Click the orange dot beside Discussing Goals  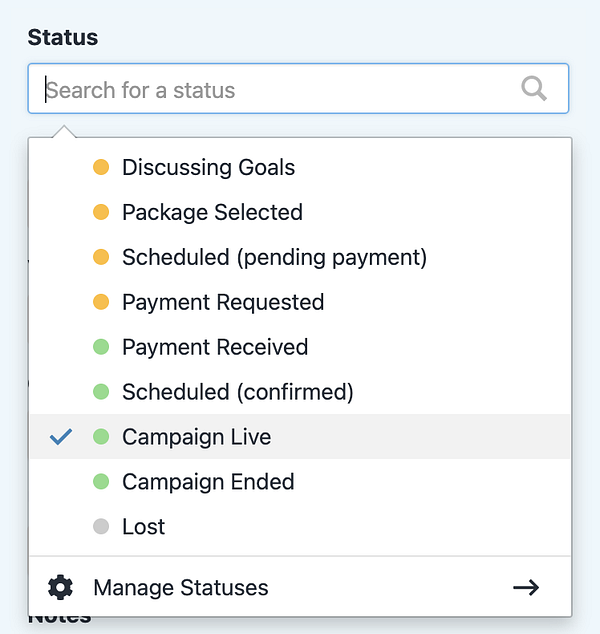[x=100, y=167]
